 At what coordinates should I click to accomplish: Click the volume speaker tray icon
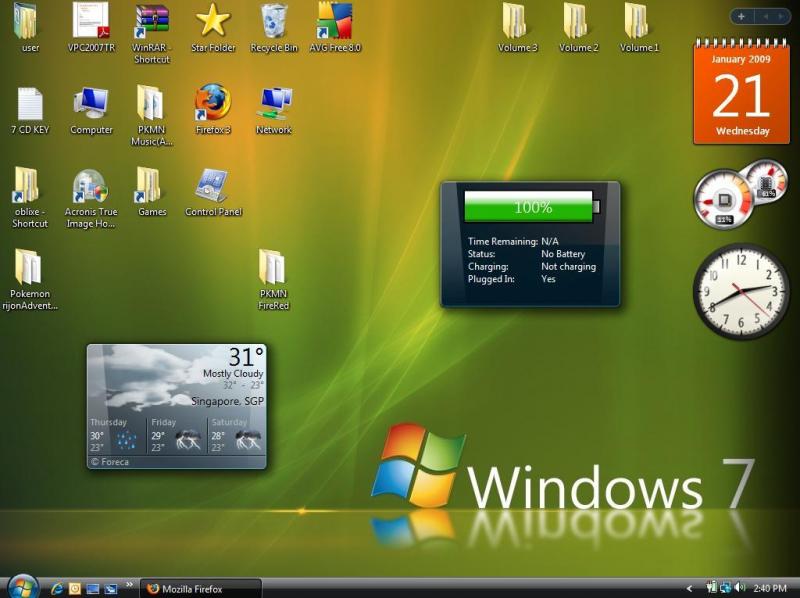(740, 588)
